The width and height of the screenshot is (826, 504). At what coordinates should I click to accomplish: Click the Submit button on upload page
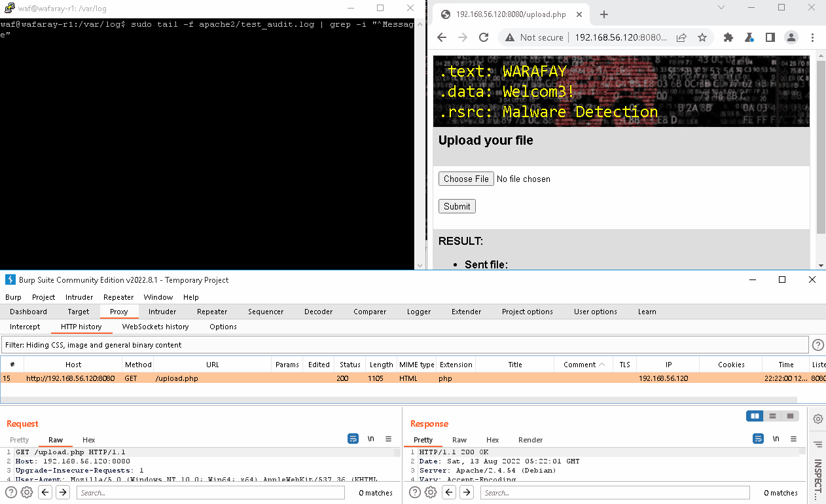(x=457, y=206)
